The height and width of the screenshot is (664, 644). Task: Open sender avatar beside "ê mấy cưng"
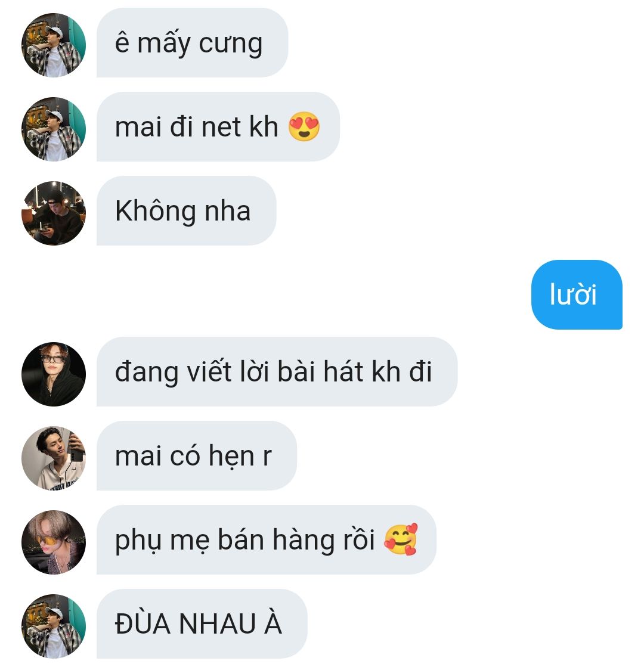[54, 45]
